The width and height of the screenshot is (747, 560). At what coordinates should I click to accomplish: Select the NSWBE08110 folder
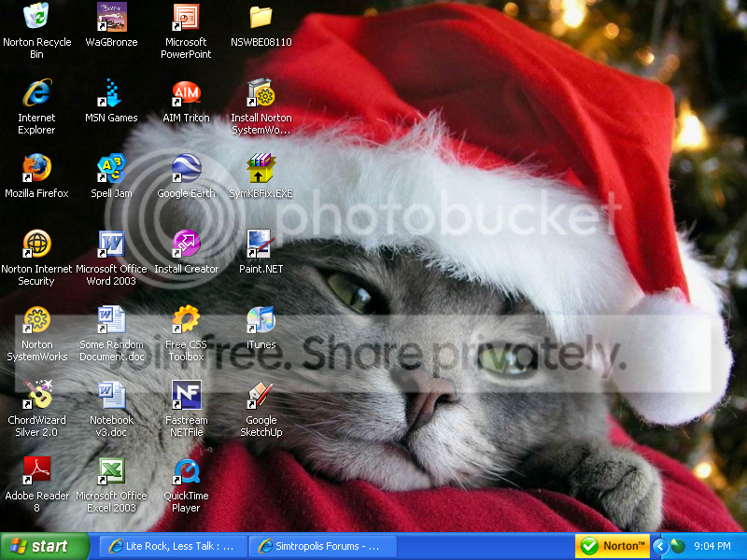pos(261,16)
